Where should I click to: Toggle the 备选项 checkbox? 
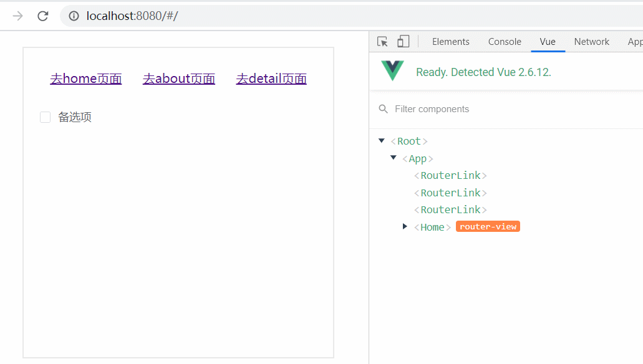[44, 117]
